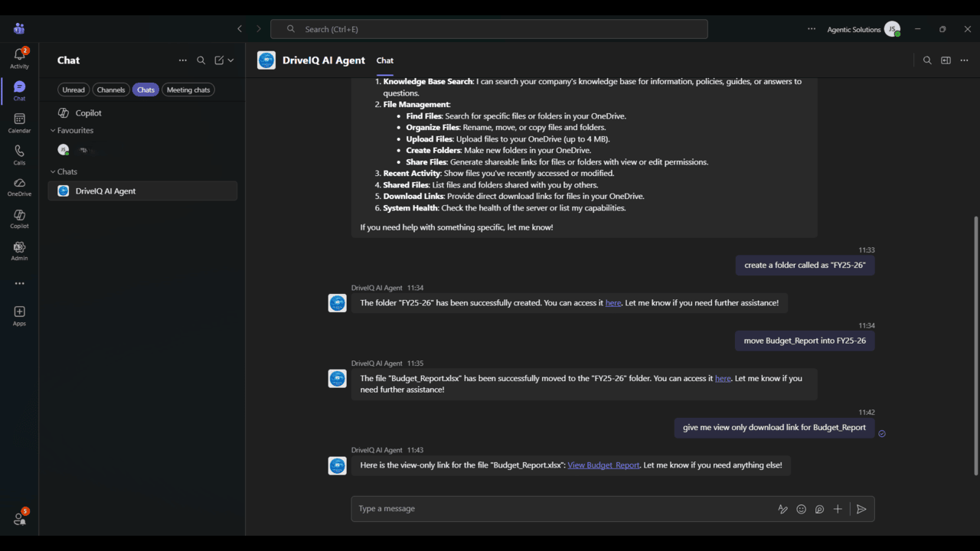Select DriveIQ AI Agent conversation
Screen dimensions: 980x551
tap(142, 191)
